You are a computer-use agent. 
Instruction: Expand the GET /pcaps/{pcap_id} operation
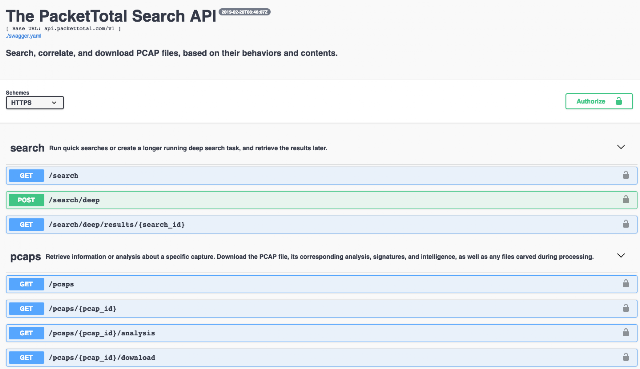pos(322,309)
